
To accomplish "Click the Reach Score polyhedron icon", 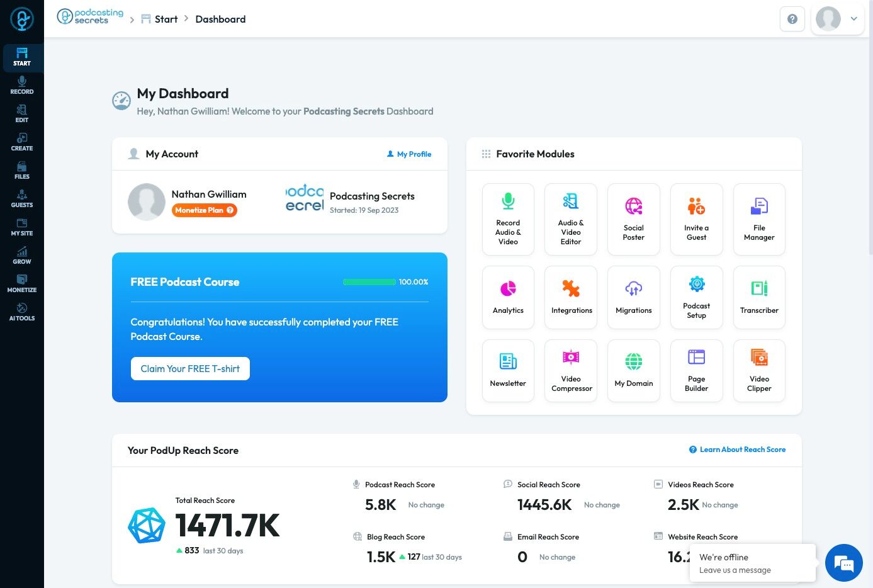I will 147,526.
